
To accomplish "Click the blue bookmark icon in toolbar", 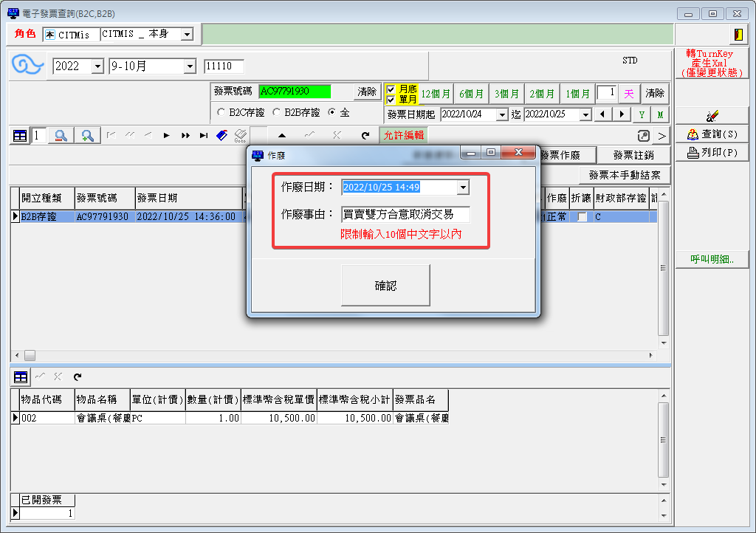I will click(x=221, y=135).
